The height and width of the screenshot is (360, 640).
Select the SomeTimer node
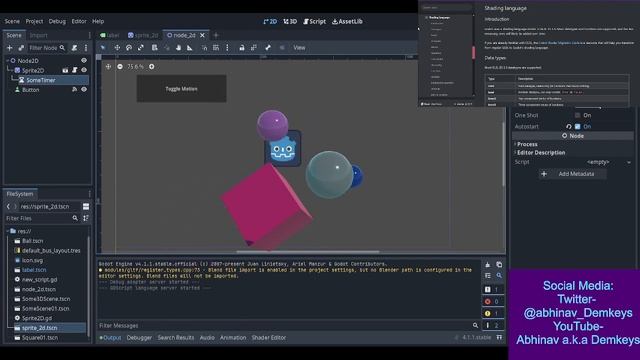coord(41,80)
